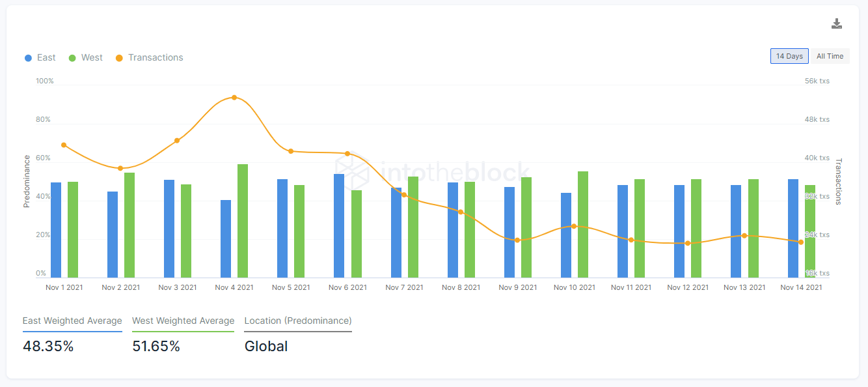Download the chart using the download icon

coord(837,24)
